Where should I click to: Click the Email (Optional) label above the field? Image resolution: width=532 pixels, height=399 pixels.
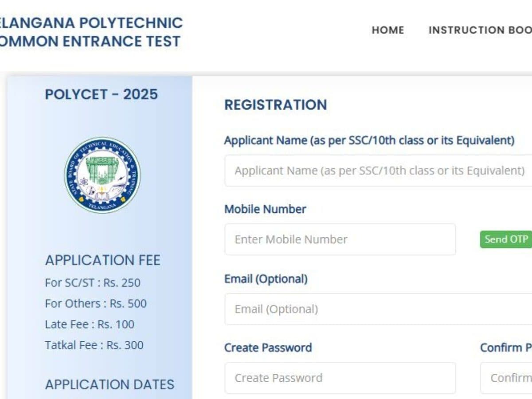point(266,279)
